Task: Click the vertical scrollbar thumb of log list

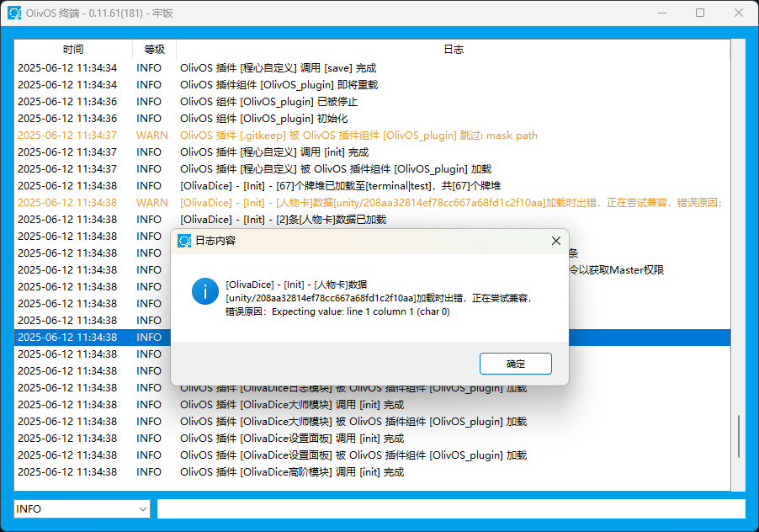Action: click(739, 436)
